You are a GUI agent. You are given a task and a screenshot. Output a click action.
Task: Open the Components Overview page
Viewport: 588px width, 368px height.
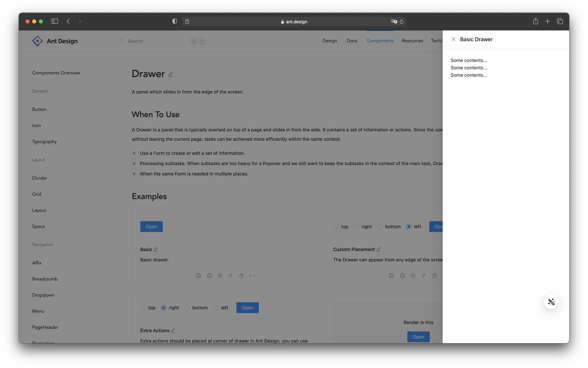click(56, 73)
